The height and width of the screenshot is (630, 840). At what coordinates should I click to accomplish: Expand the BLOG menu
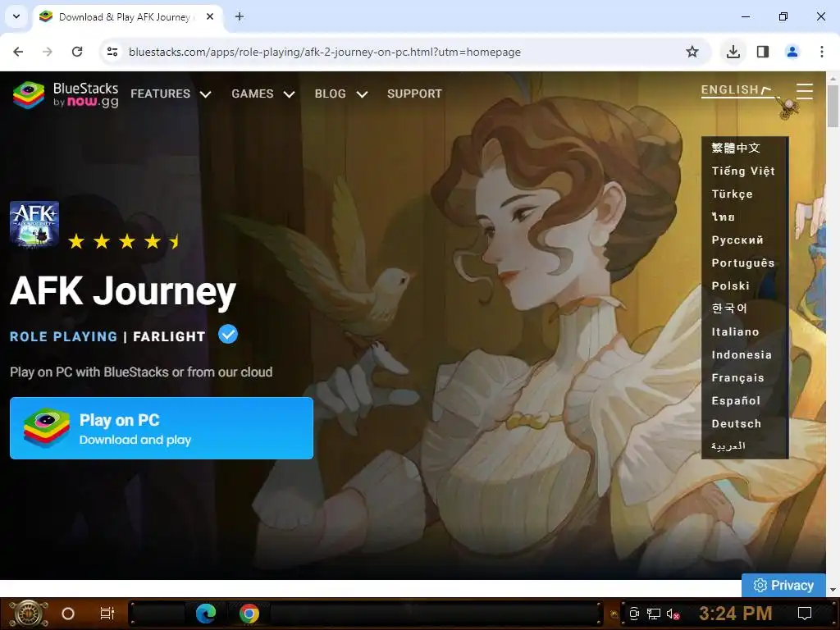341,94
